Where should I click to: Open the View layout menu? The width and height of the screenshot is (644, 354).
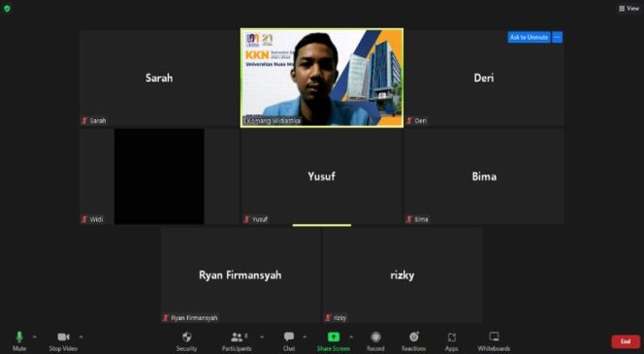pyautogui.click(x=628, y=8)
